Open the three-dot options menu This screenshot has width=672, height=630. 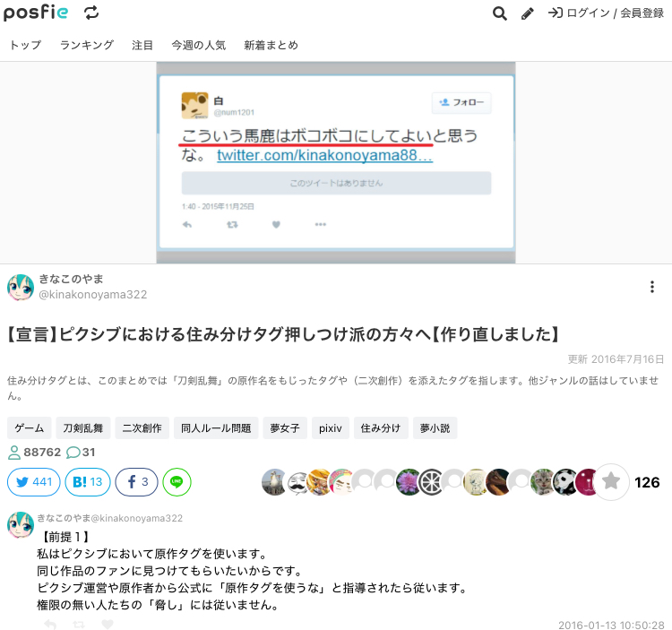651,287
